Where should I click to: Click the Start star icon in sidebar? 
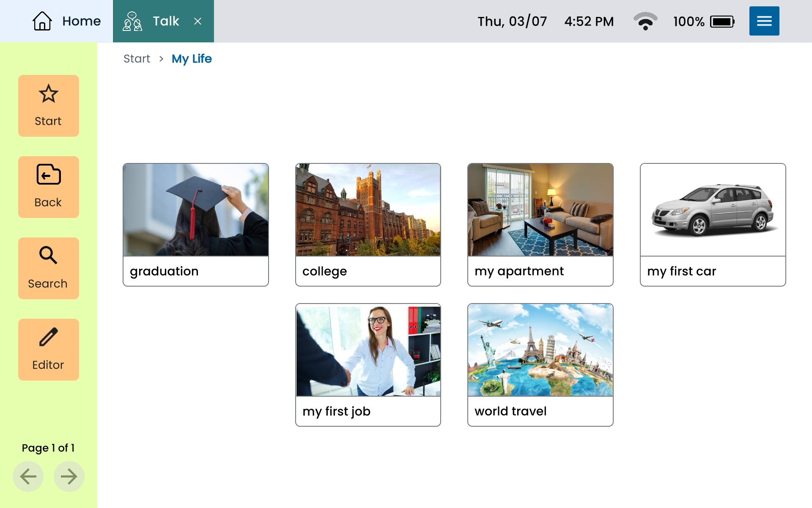tap(48, 106)
